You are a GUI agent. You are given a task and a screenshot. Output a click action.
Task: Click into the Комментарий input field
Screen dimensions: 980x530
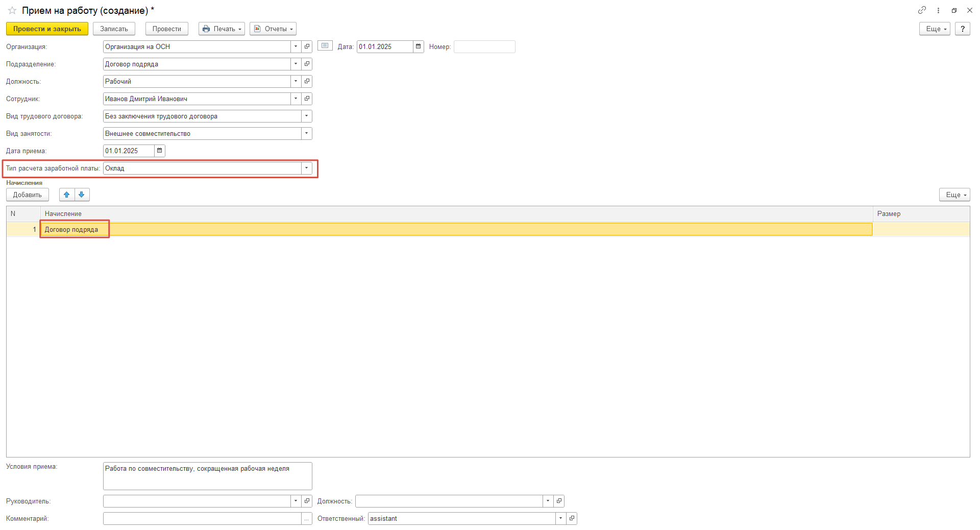202,518
